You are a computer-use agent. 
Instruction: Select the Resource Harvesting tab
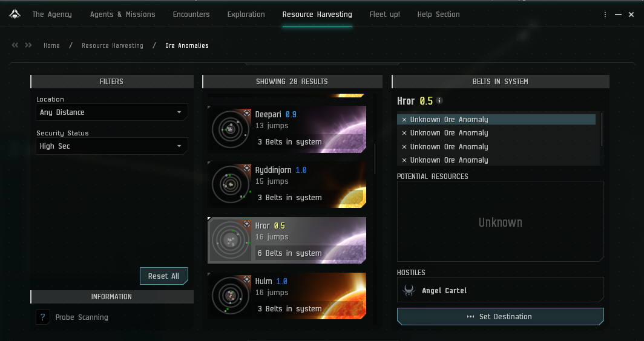[x=317, y=15]
